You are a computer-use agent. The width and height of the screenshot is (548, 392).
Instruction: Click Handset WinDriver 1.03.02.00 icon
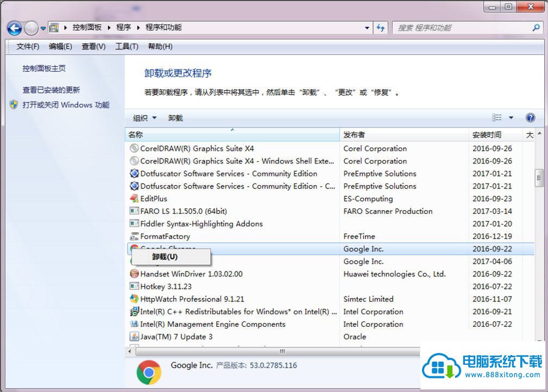134,274
